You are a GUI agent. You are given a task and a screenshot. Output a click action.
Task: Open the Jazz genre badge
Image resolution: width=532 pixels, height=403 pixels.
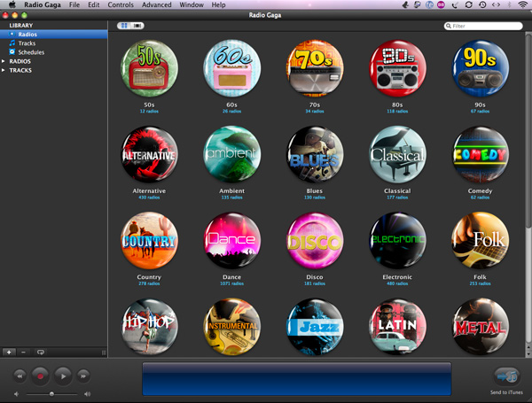[315, 327]
